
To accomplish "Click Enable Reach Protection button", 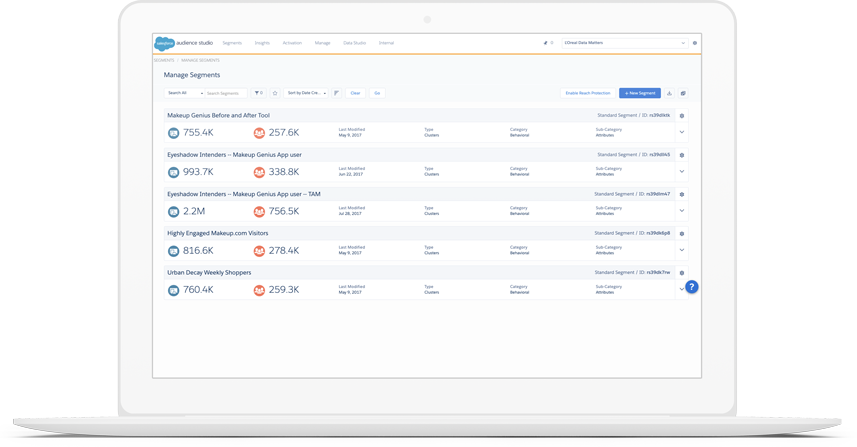I will 587,93.
